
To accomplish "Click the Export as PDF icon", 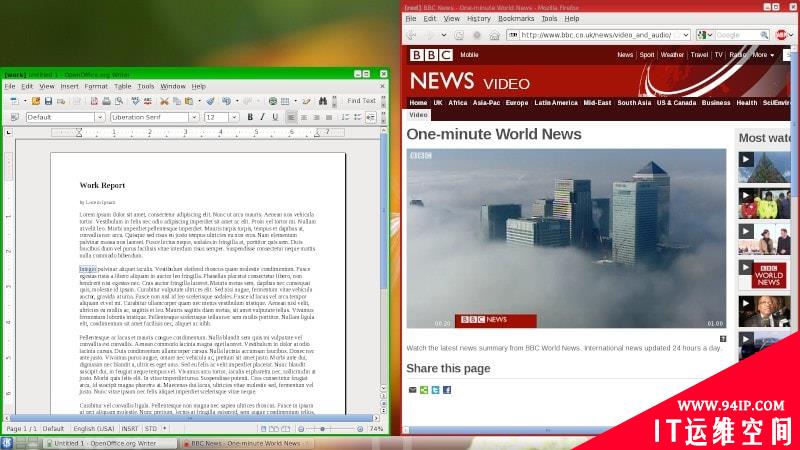I will 94,101.
